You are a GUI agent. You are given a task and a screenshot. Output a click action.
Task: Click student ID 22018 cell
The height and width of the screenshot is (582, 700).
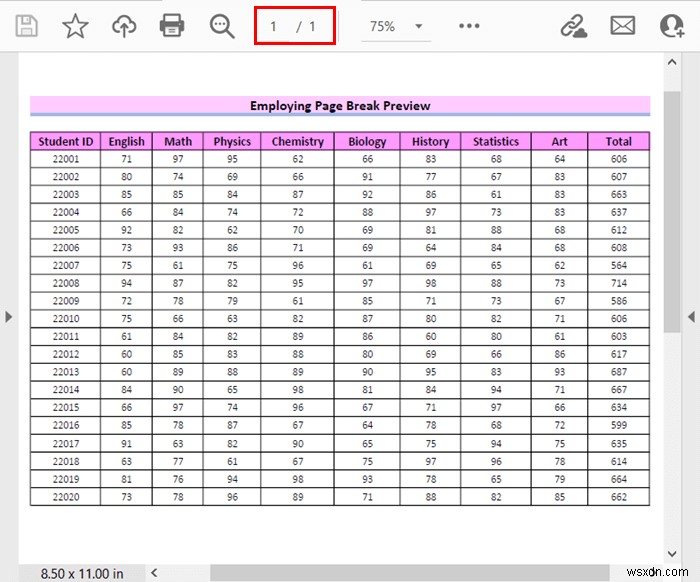click(66, 461)
